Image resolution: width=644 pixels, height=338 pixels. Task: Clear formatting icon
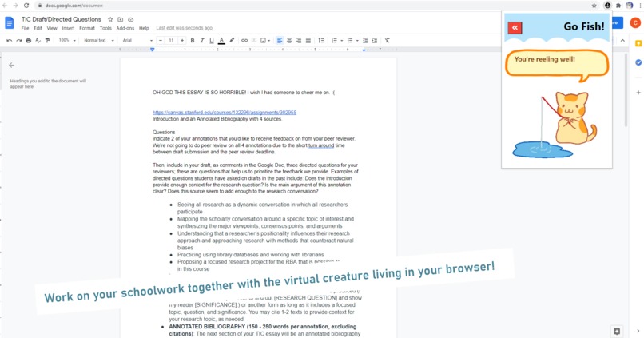(388, 40)
